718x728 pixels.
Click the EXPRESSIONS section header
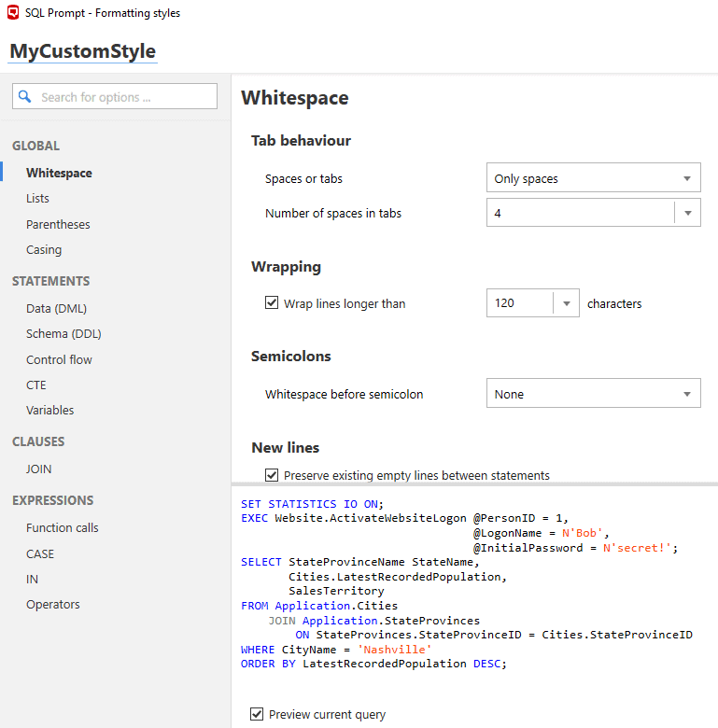[53, 500]
